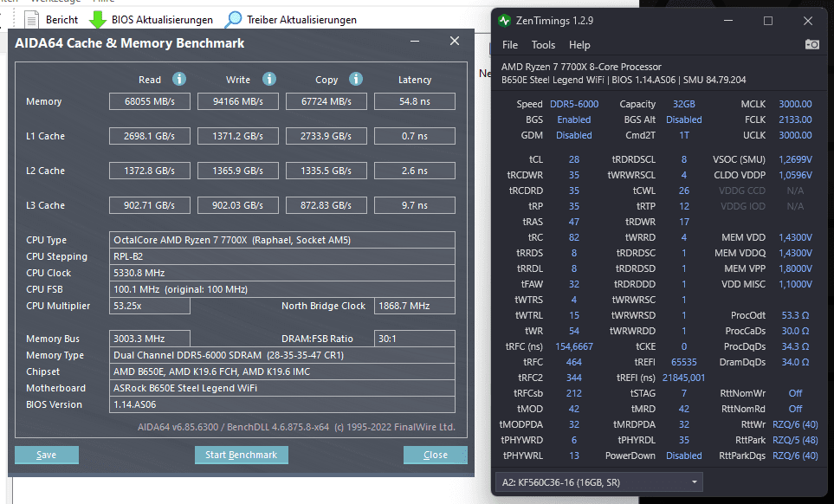Viewport: 834px width, 504px height.
Task: Open the ZenTimings File menu
Action: tap(509, 45)
